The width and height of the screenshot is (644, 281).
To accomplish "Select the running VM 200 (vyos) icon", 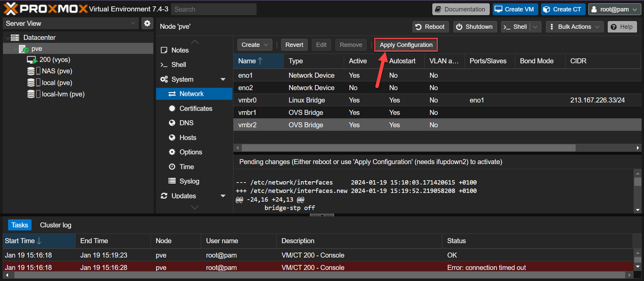I will [32, 60].
